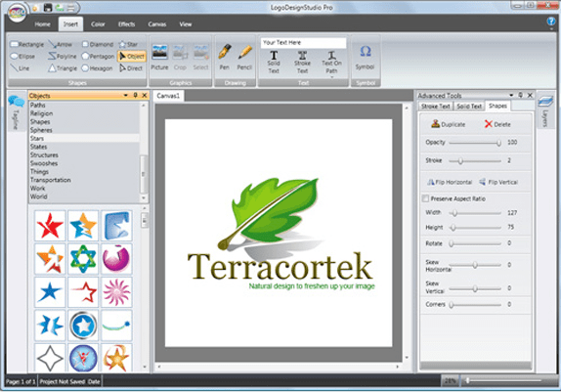This screenshot has height=392, width=561.
Task: Click Flip Vertical
Action: (x=498, y=182)
